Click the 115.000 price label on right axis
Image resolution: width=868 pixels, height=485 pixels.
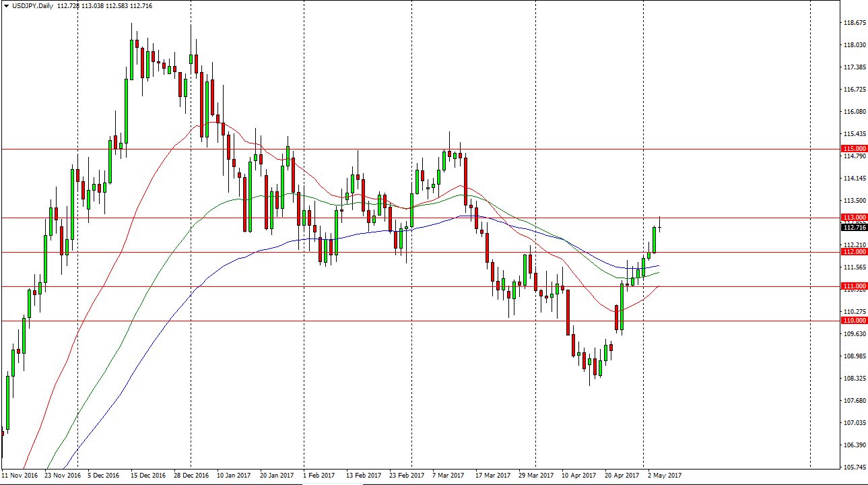[853, 147]
